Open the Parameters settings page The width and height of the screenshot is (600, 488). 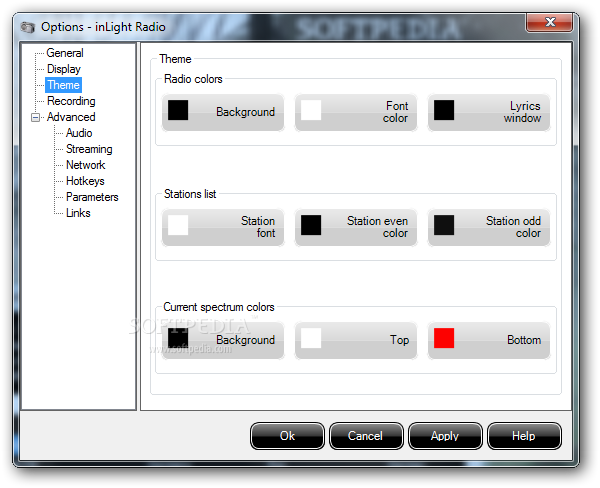[x=92, y=197]
